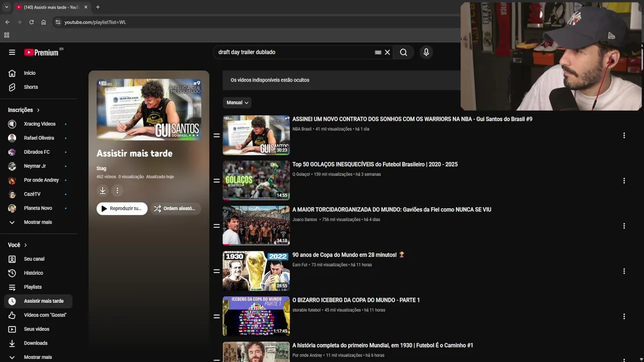Open O Bizarro Iceberg video title
This screenshot has width=644, height=362.
pos(356,300)
